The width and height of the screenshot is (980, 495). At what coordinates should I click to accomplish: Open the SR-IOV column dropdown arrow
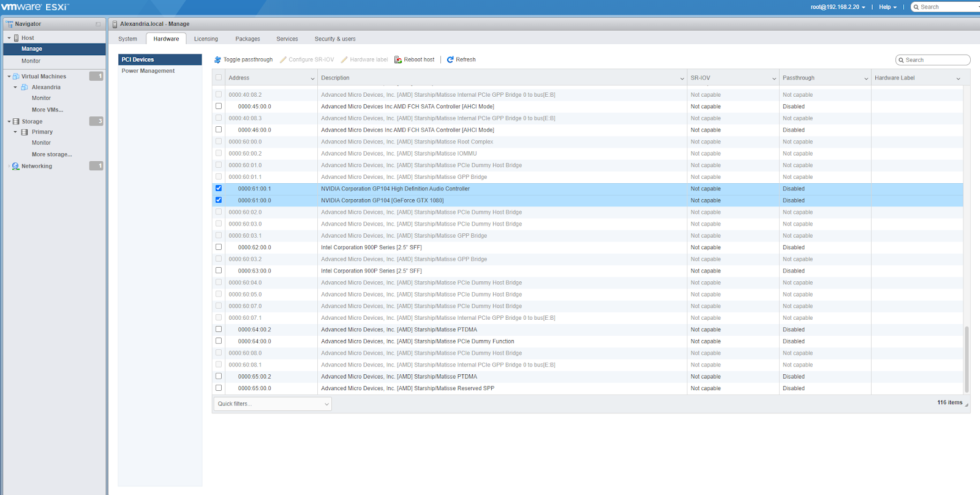774,78
